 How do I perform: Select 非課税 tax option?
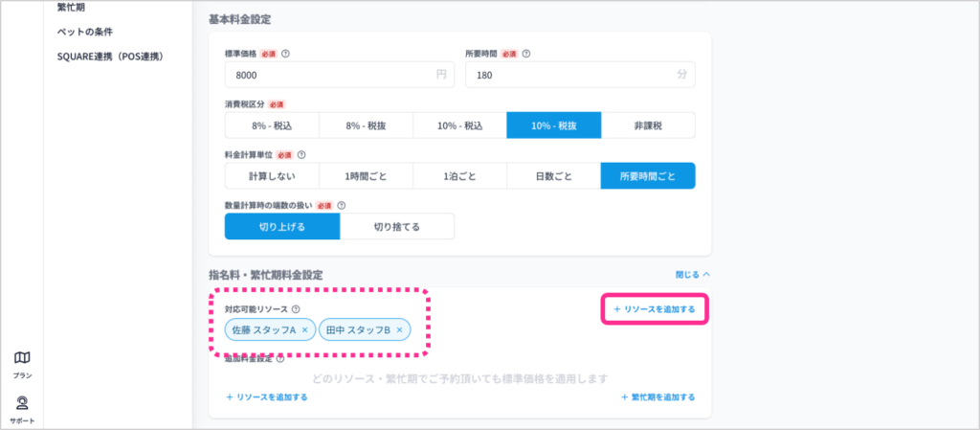[648, 125]
